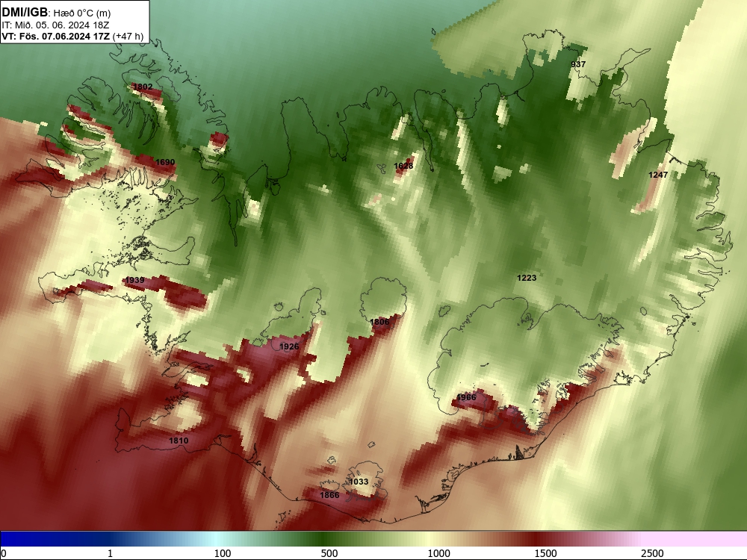
Task: Click the VT: Fös. 07.06.2024 17Z line
Action: (x=72, y=36)
